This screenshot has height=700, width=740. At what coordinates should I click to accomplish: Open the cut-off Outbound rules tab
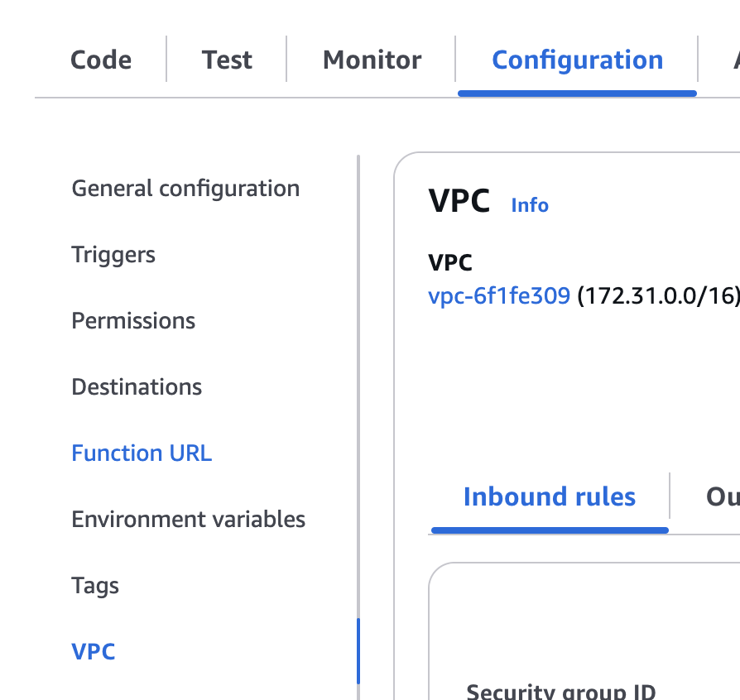pos(723,496)
